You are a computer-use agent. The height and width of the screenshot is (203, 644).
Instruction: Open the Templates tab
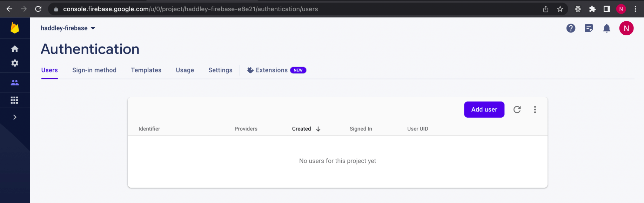point(146,70)
